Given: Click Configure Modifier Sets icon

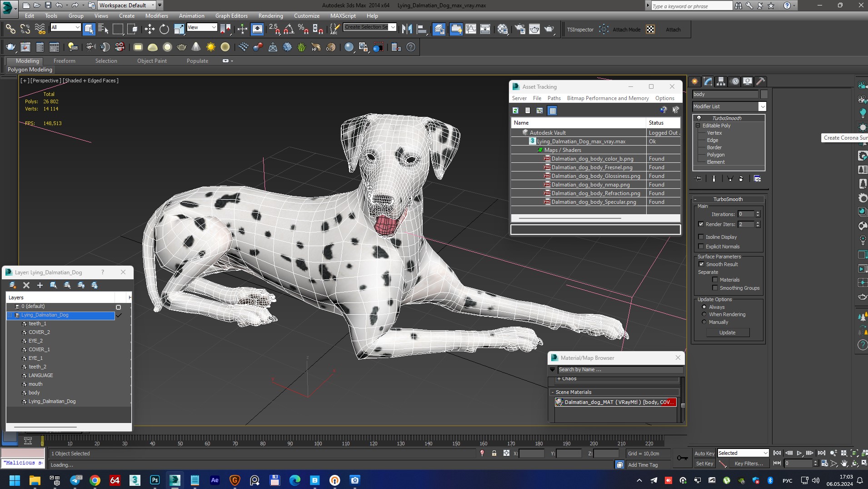Looking at the screenshot, I should click(x=757, y=179).
